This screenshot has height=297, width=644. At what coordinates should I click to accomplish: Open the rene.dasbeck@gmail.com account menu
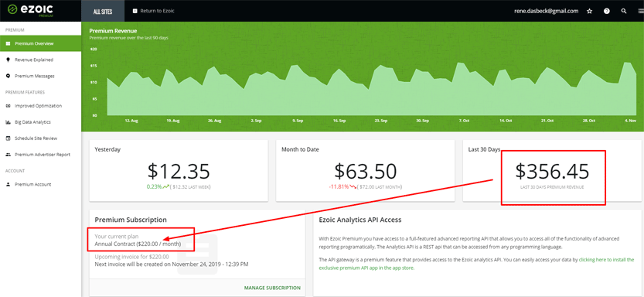tap(547, 11)
